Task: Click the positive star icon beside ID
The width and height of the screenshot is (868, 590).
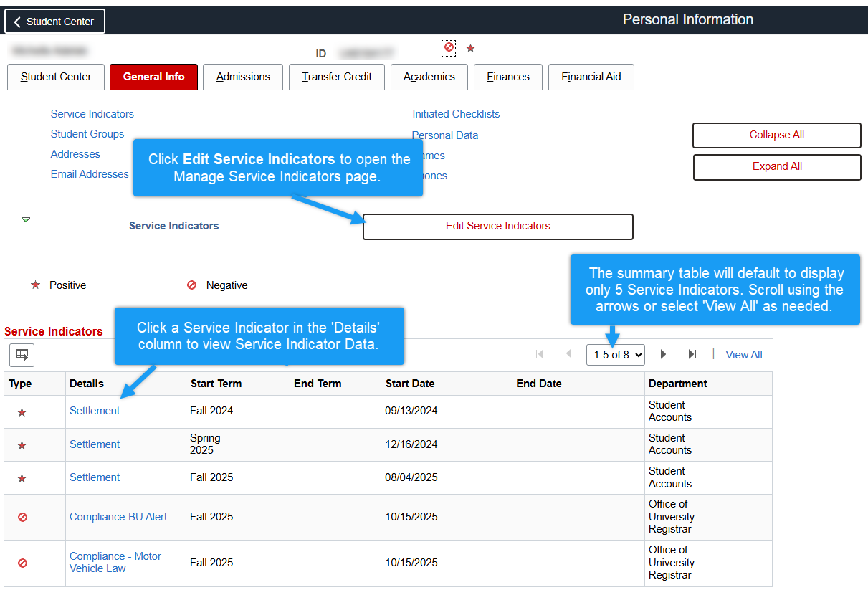Action: click(x=470, y=48)
